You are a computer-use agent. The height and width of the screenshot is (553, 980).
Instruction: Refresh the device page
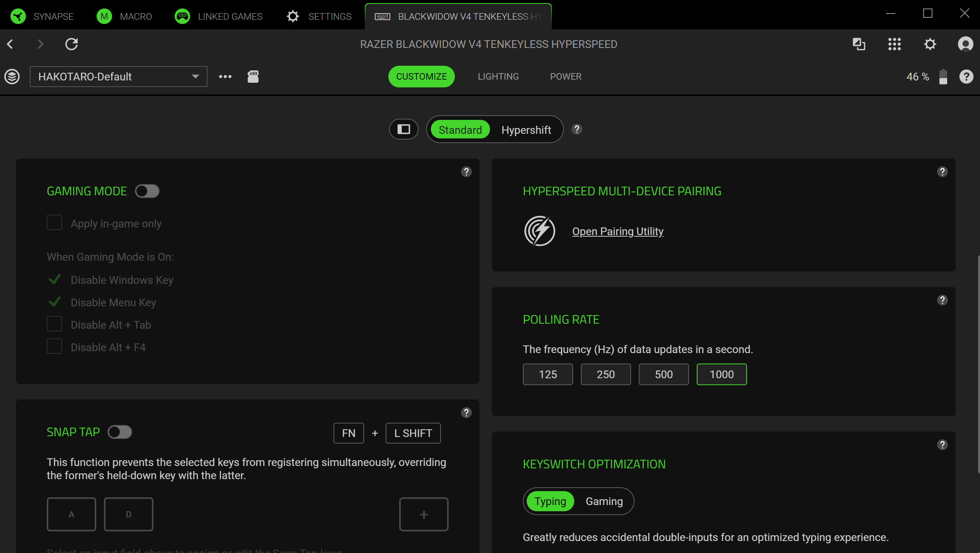[x=71, y=44]
